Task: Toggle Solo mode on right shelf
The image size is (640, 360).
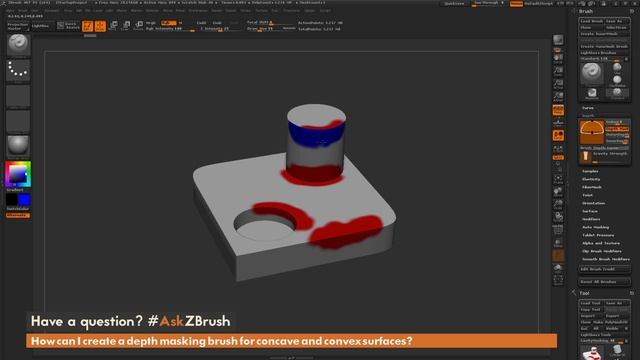Action: click(x=558, y=267)
